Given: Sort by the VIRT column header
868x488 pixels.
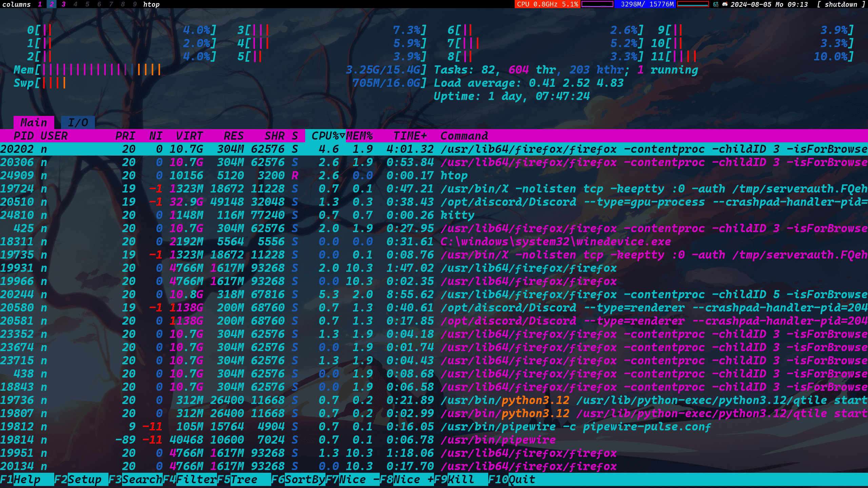Looking at the screenshot, I should (x=190, y=136).
